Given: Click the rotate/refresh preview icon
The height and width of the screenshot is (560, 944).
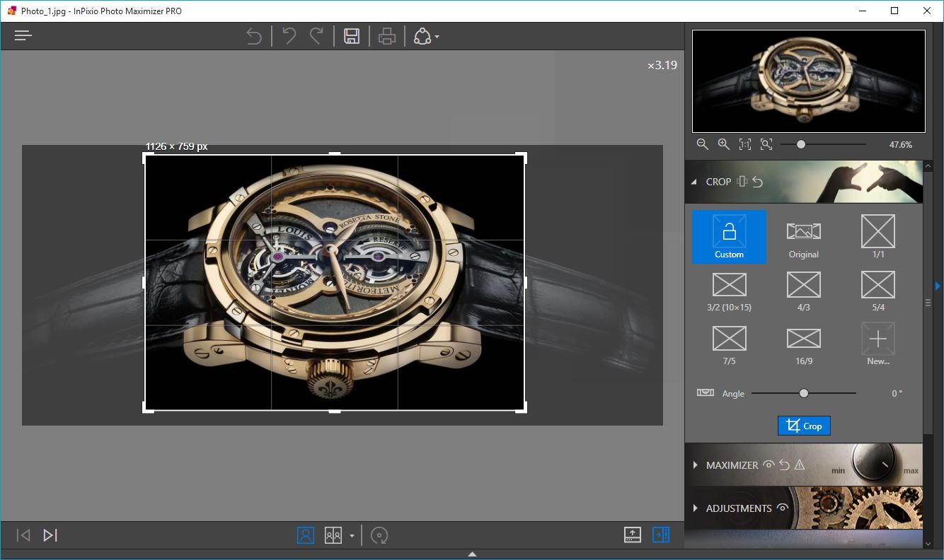Looking at the screenshot, I should click(380, 535).
